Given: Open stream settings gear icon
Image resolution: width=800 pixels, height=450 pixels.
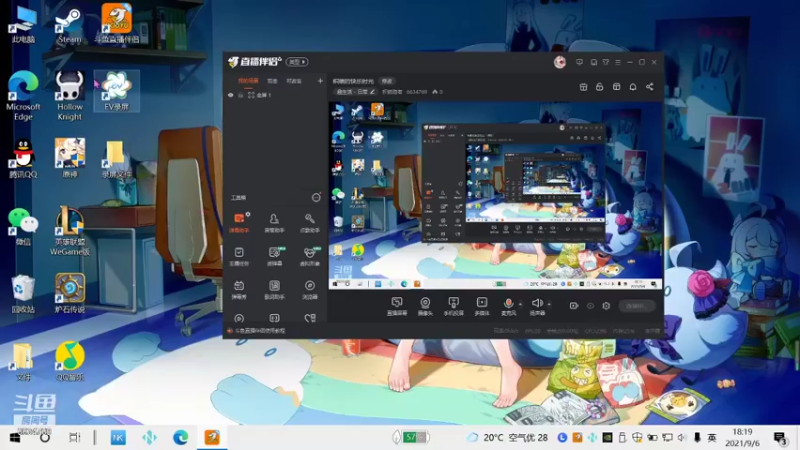Looking at the screenshot, I should point(606,306).
